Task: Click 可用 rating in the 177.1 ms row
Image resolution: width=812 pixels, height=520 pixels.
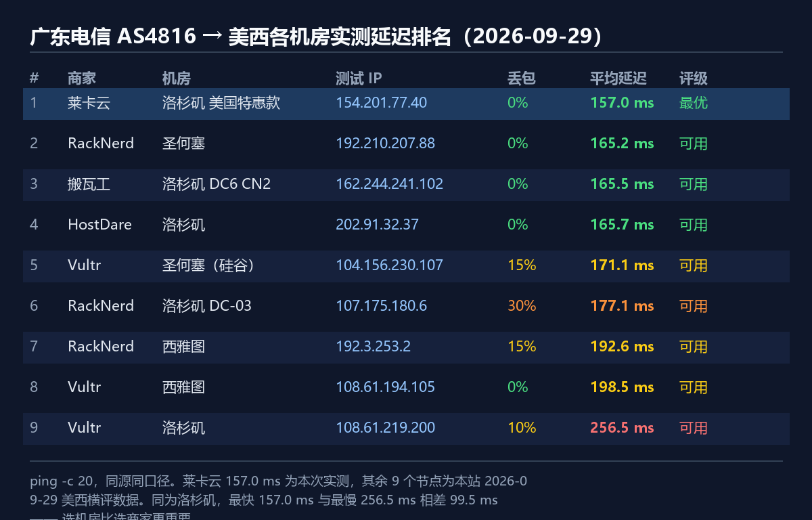Action: coord(694,306)
